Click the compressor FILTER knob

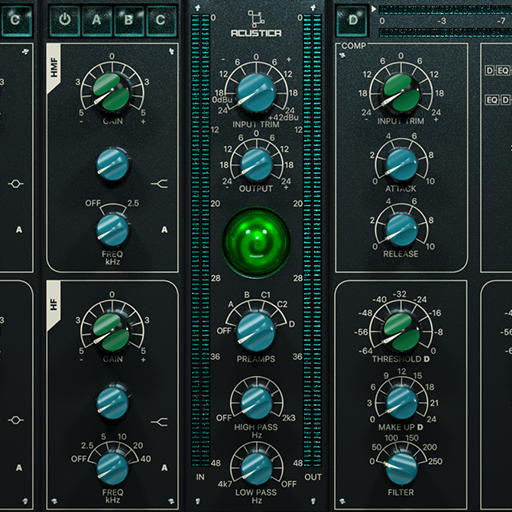pos(401,469)
